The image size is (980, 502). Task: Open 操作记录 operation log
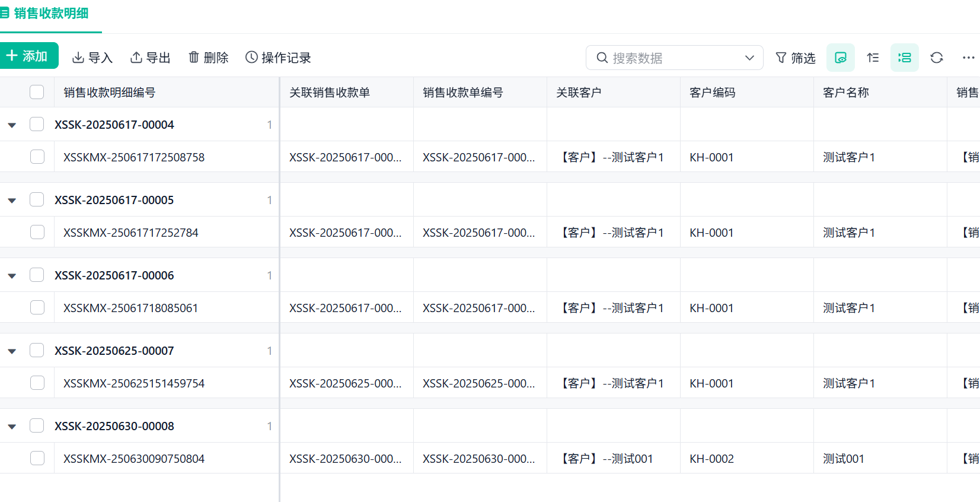pos(278,58)
